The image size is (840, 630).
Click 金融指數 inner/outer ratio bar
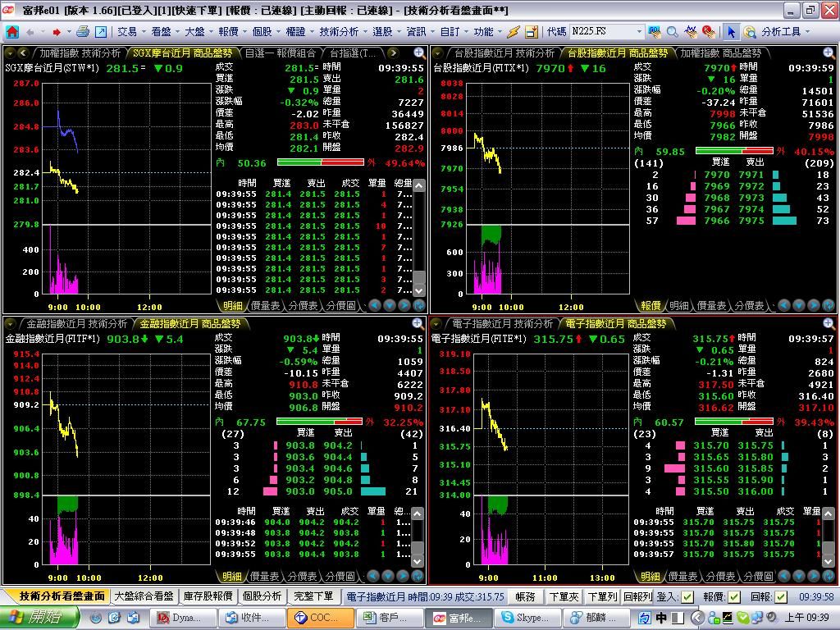tap(320, 422)
